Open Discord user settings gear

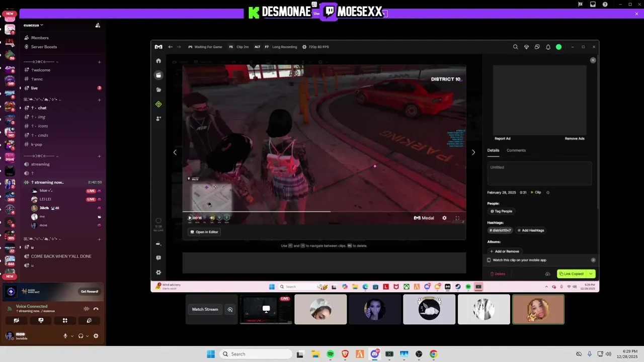[x=96, y=336]
